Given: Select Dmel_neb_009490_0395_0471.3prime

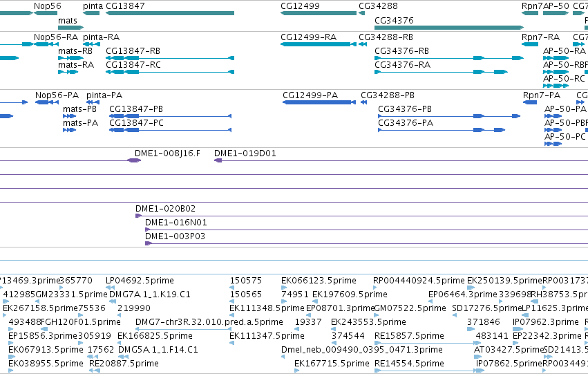Looking at the screenshot, I should coord(362,350).
